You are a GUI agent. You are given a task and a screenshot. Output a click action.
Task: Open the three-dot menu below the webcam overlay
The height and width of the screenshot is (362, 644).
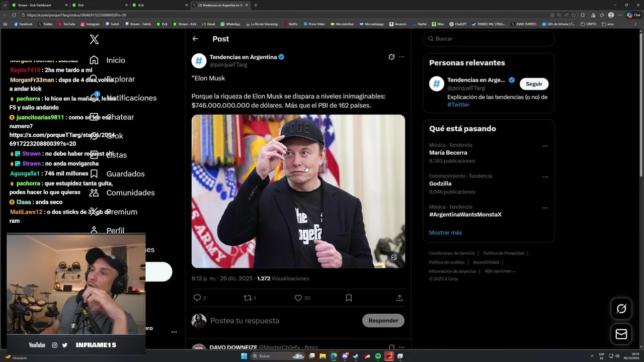(174, 332)
